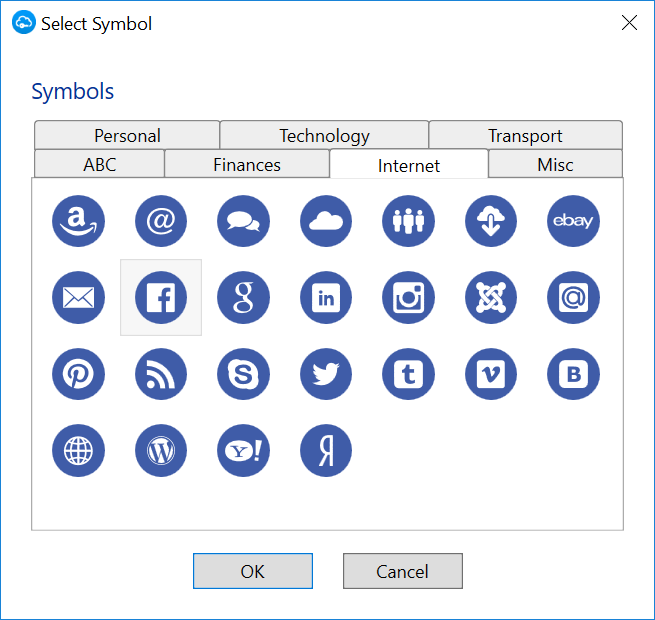Viewport: 655px width, 620px height.
Task: Confirm selection with the OK button
Action: [253, 571]
